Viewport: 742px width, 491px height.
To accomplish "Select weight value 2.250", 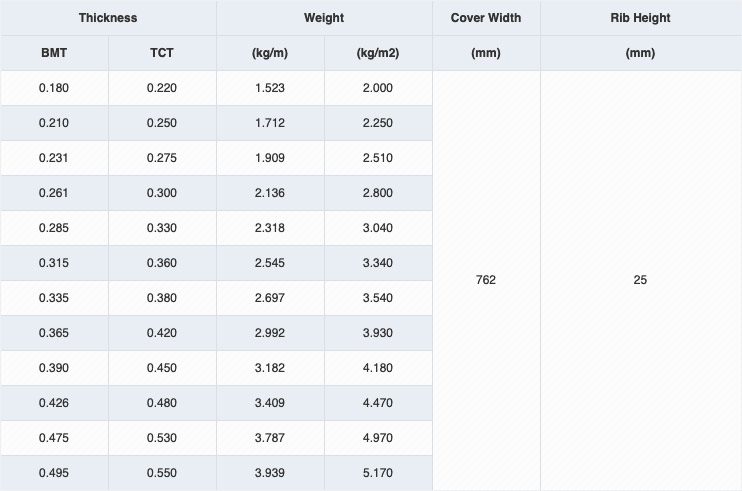I will pos(378,123).
